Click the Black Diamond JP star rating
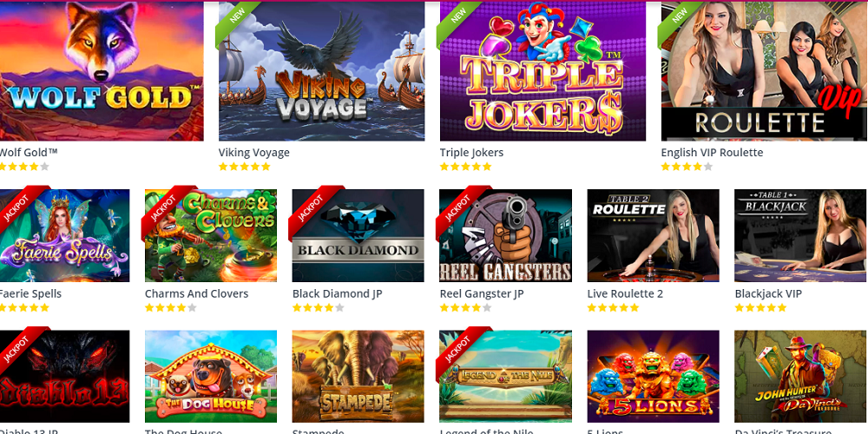Screen dimensions: 868x434 point(319,308)
